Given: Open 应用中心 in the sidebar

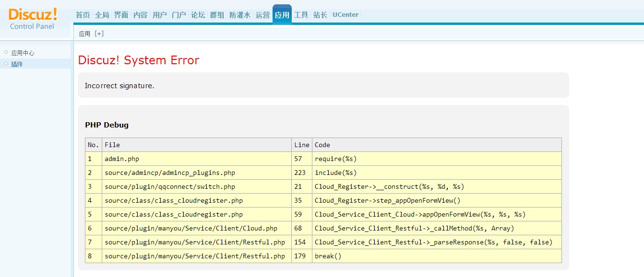Looking at the screenshot, I should tap(23, 53).
